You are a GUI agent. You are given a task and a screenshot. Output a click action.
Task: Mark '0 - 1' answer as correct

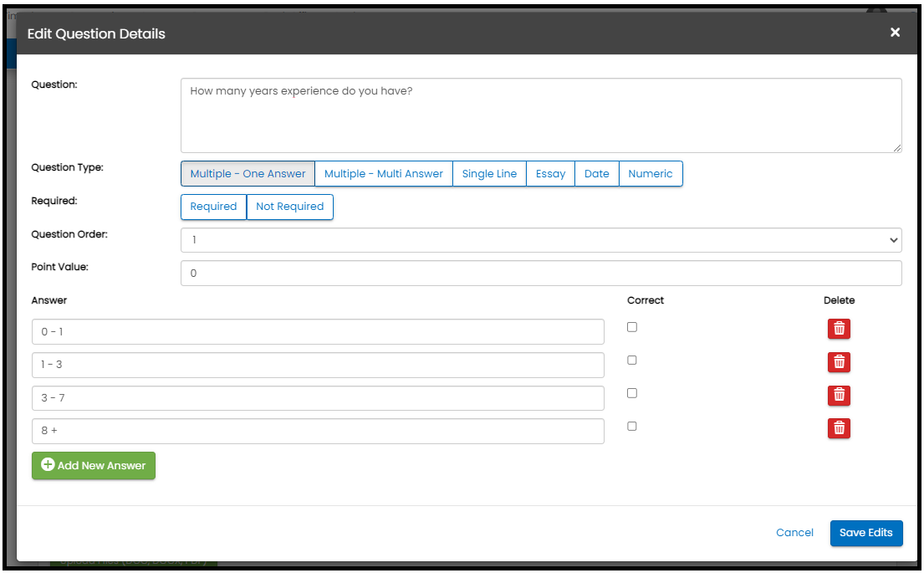point(632,327)
